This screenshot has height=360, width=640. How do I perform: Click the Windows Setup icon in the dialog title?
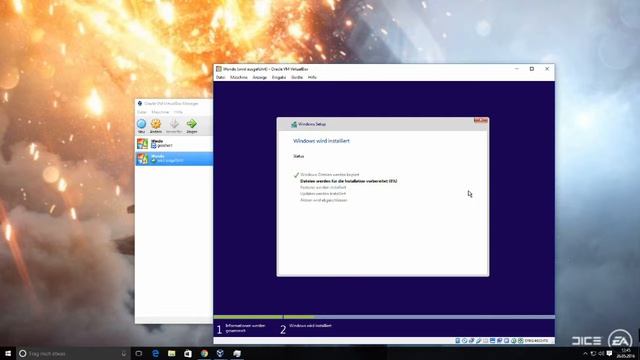(x=294, y=124)
